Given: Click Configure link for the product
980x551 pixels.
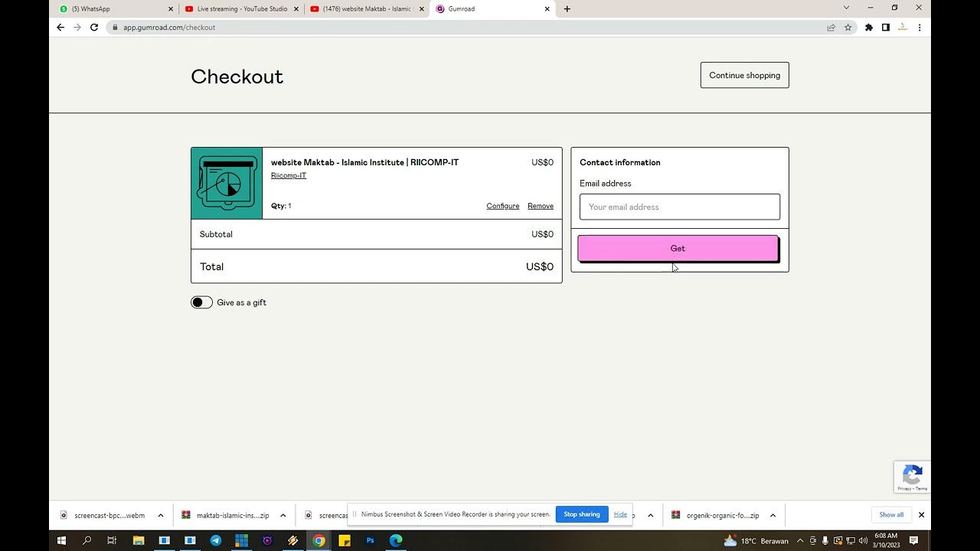Looking at the screenshot, I should [503, 206].
